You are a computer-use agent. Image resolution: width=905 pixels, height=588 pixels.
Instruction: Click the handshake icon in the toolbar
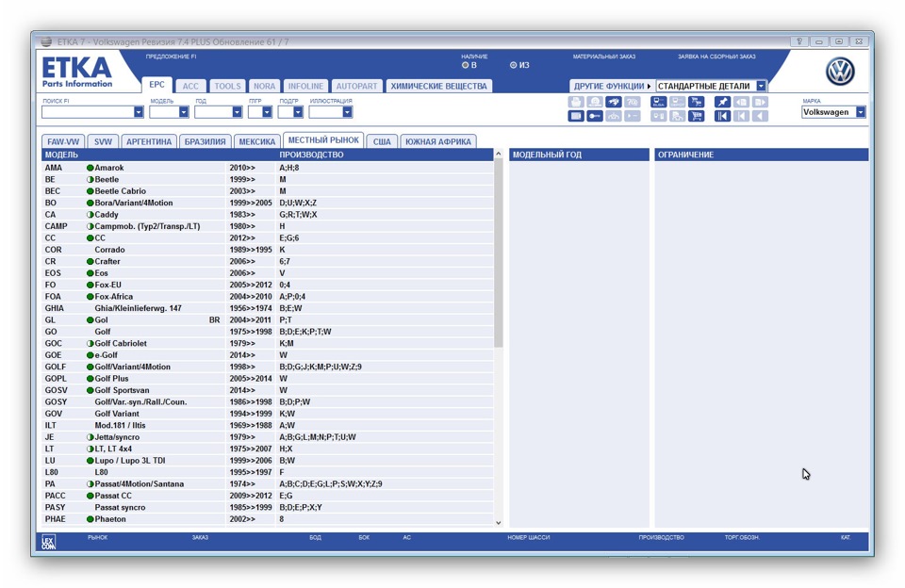614,102
